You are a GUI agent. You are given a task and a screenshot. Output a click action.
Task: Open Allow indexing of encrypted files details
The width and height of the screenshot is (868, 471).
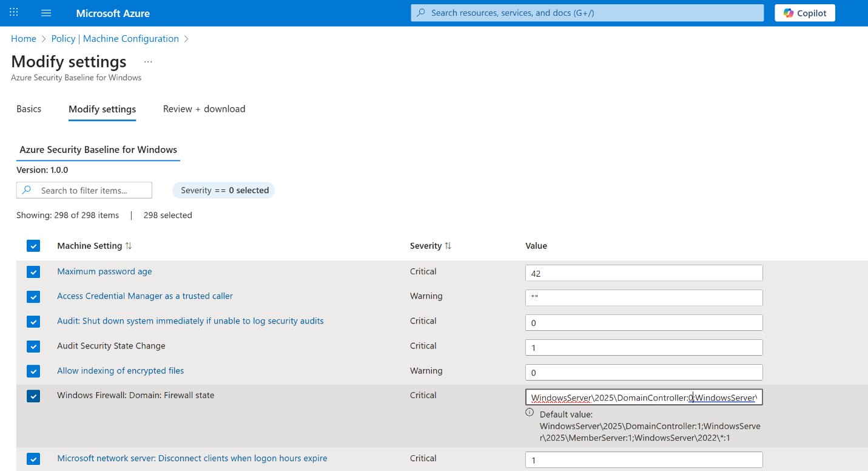click(x=120, y=370)
